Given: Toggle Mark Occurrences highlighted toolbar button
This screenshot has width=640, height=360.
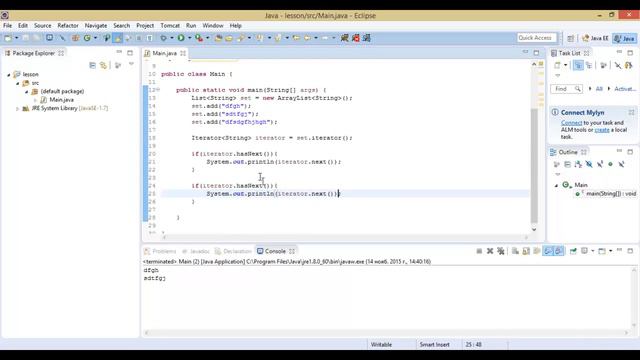Looking at the screenshot, I should point(118,38).
